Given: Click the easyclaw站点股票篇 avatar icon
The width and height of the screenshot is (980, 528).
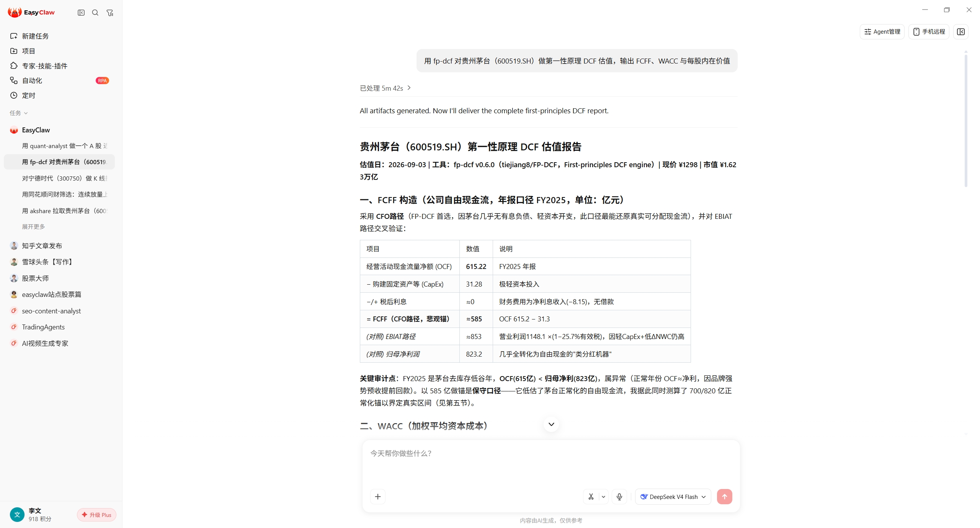Looking at the screenshot, I should pyautogui.click(x=14, y=294).
